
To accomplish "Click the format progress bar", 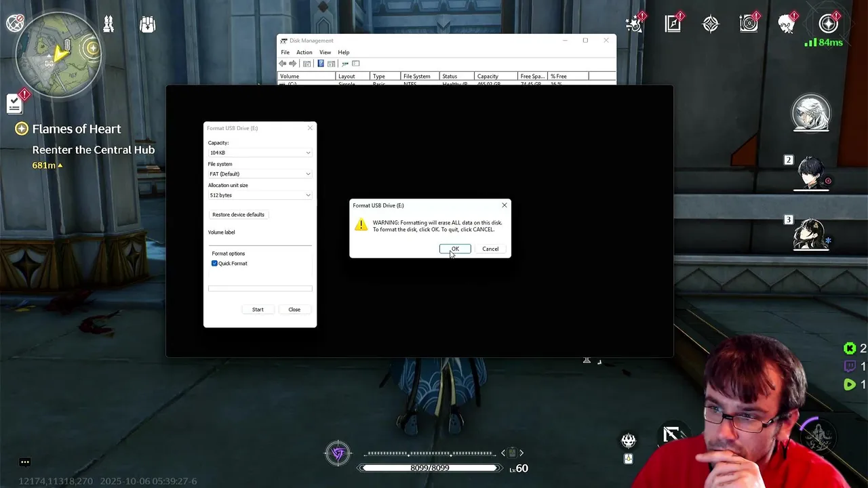I will click(x=260, y=289).
